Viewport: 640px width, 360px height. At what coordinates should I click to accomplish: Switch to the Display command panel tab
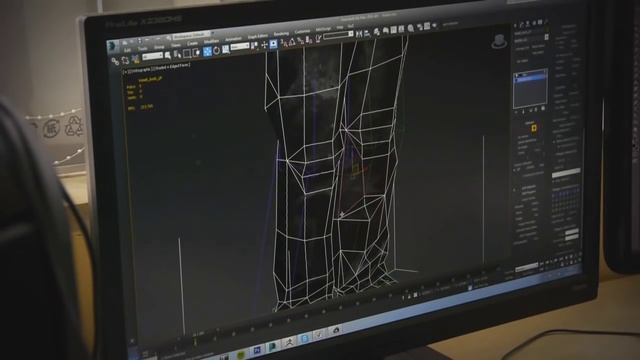pos(540,22)
